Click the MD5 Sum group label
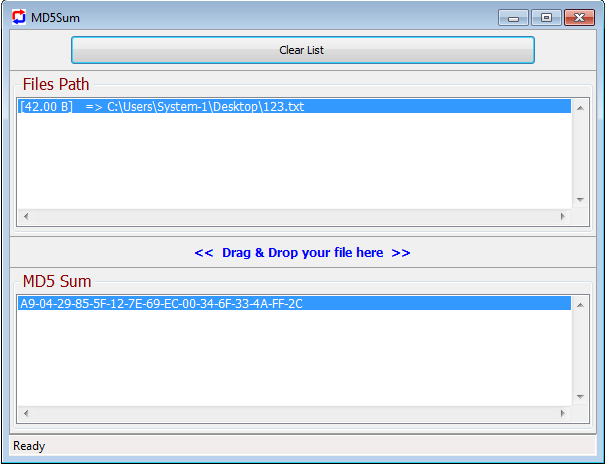Image resolution: width=605 pixels, height=464 pixels. click(57, 281)
